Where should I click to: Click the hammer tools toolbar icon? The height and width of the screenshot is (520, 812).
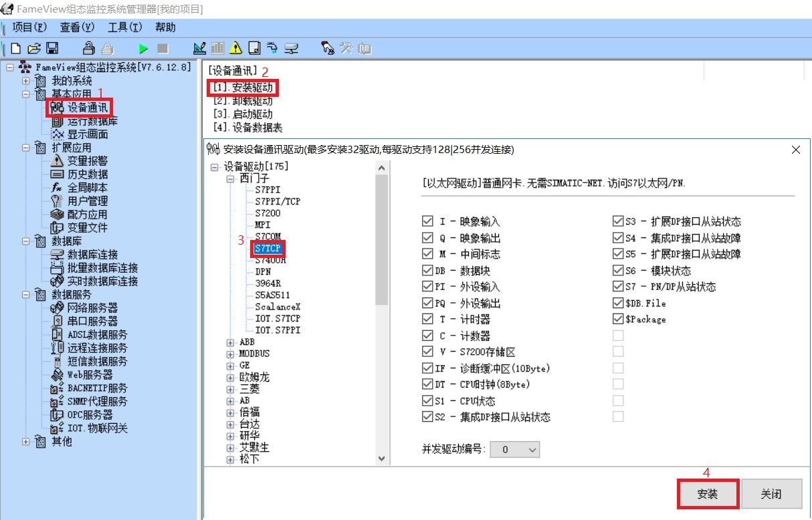click(x=346, y=48)
